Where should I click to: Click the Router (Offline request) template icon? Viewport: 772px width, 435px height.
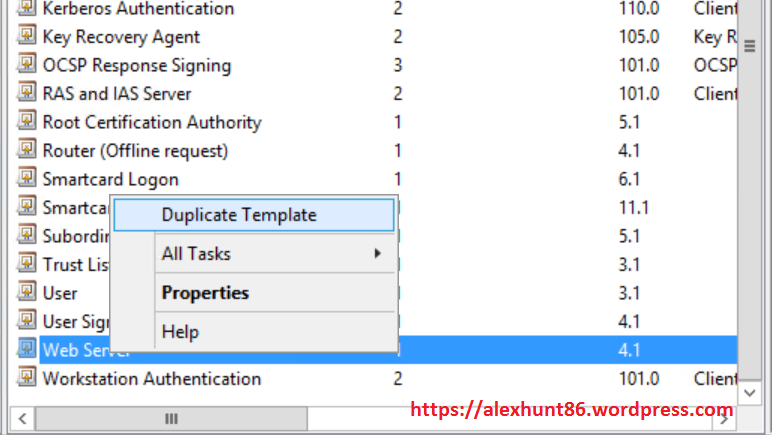pos(27,151)
